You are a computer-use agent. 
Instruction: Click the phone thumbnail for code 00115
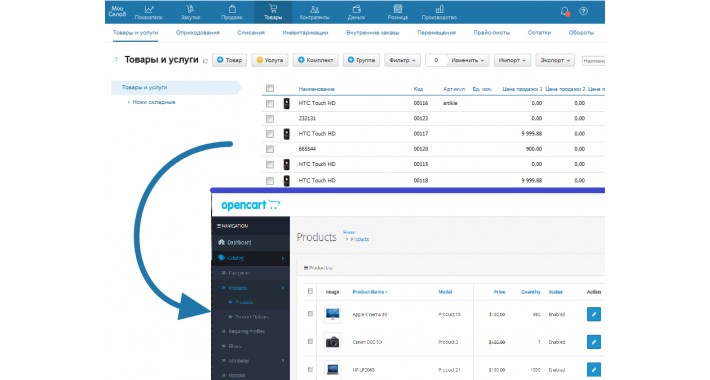[x=286, y=164]
